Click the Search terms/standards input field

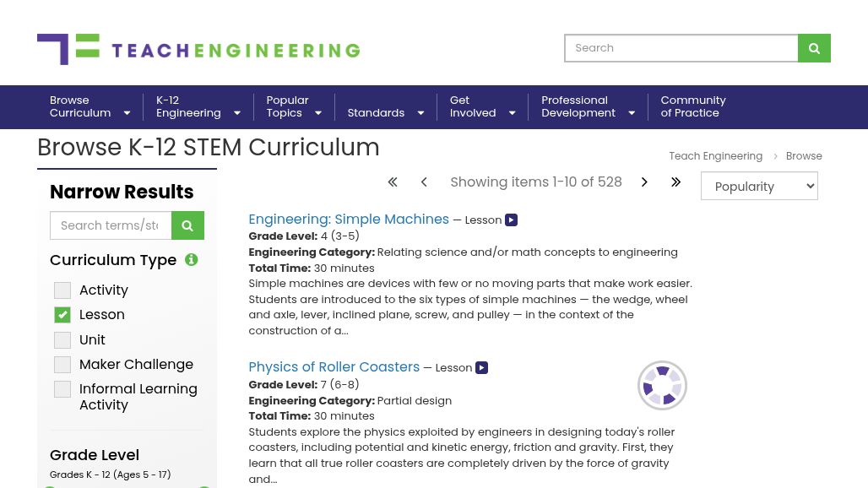111,225
